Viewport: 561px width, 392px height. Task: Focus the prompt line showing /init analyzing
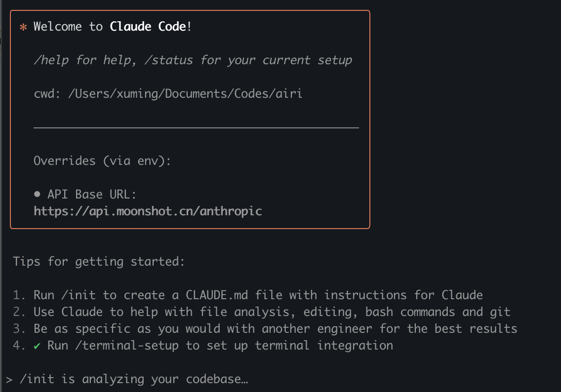tap(133, 380)
